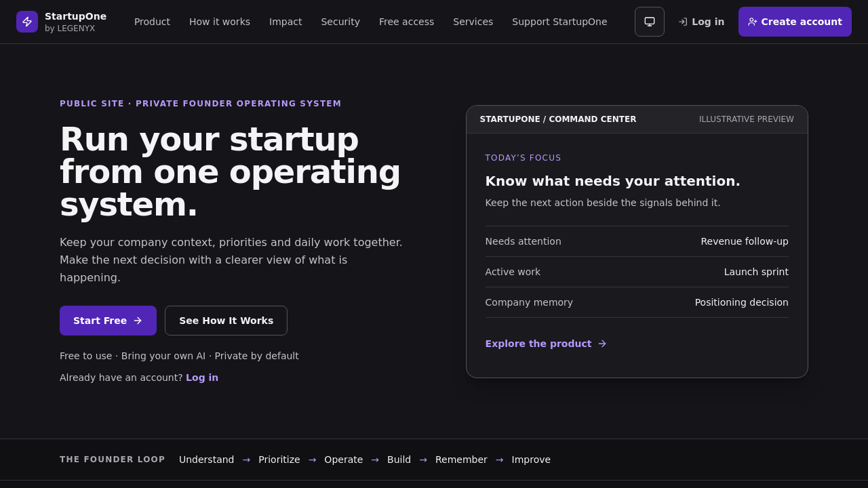Click the Start Free button
Screen dimensions: 868x488
[x=108, y=321]
